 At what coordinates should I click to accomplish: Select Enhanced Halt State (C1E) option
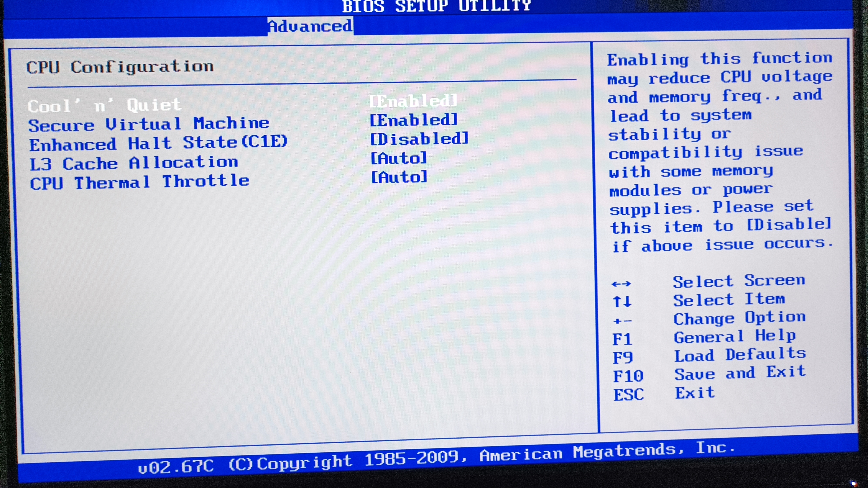coord(158,143)
